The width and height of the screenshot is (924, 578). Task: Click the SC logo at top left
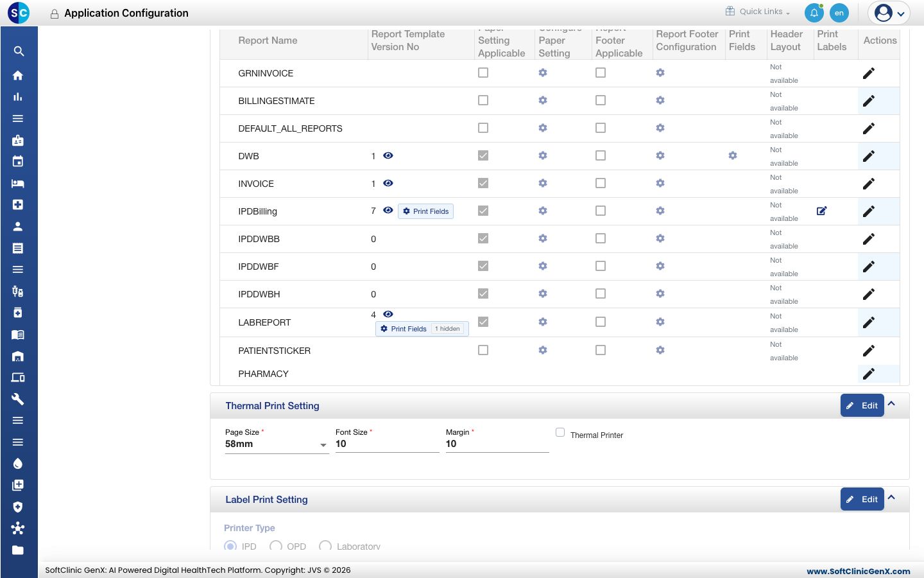[x=19, y=12]
